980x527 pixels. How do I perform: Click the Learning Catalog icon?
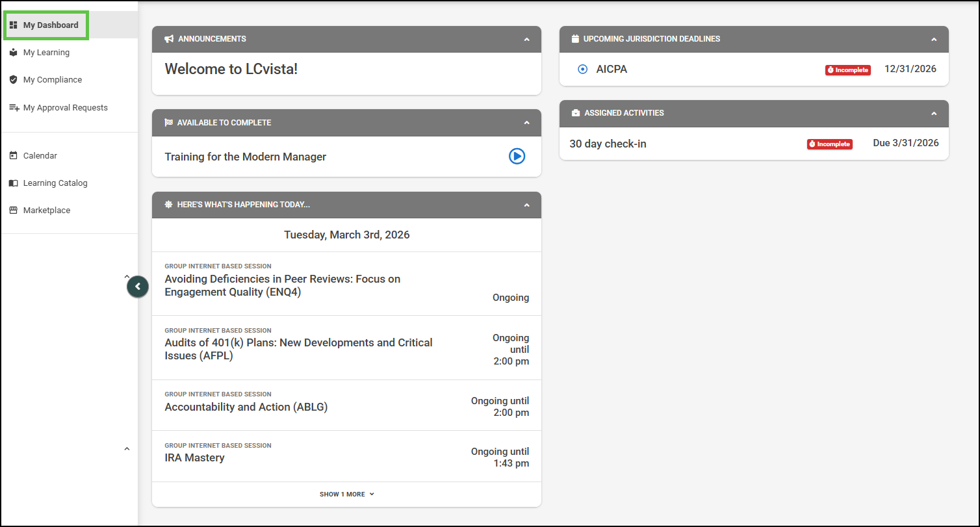[x=13, y=183]
